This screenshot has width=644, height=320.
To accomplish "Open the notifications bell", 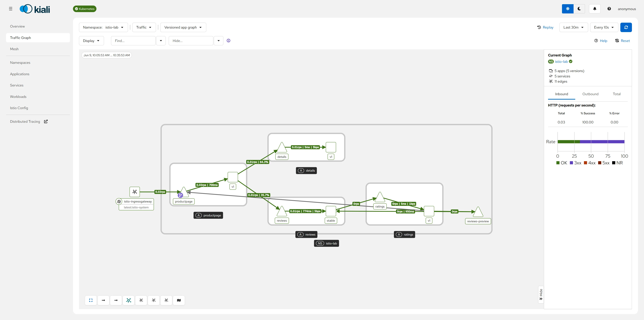I will (595, 9).
